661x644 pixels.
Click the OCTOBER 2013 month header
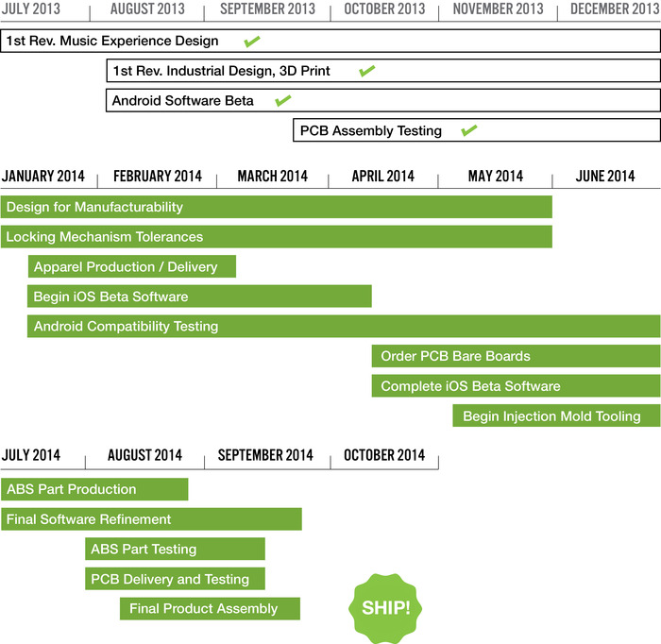[x=384, y=8]
